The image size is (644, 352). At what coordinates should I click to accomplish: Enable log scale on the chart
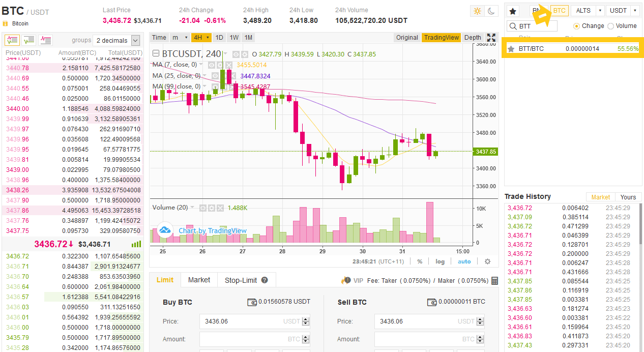pos(440,261)
